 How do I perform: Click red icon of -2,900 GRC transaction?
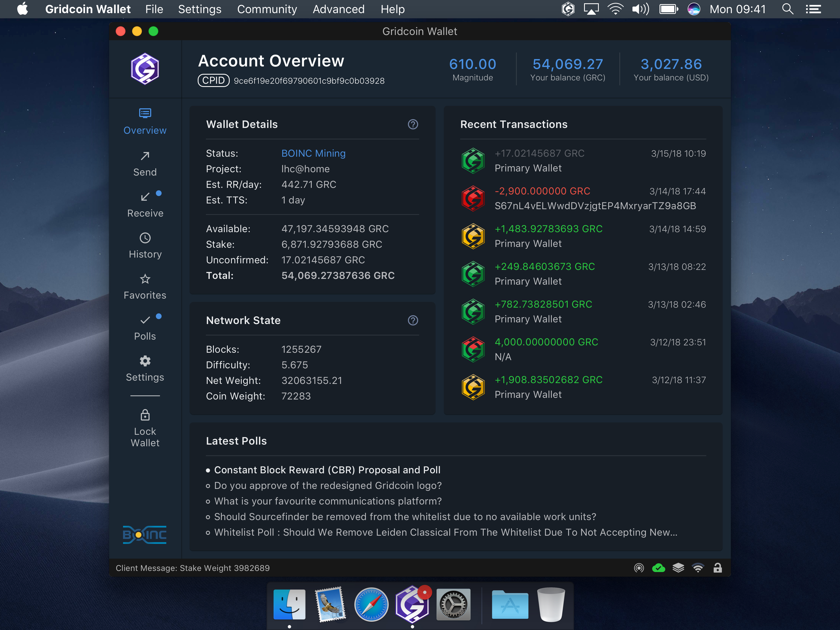point(473,198)
